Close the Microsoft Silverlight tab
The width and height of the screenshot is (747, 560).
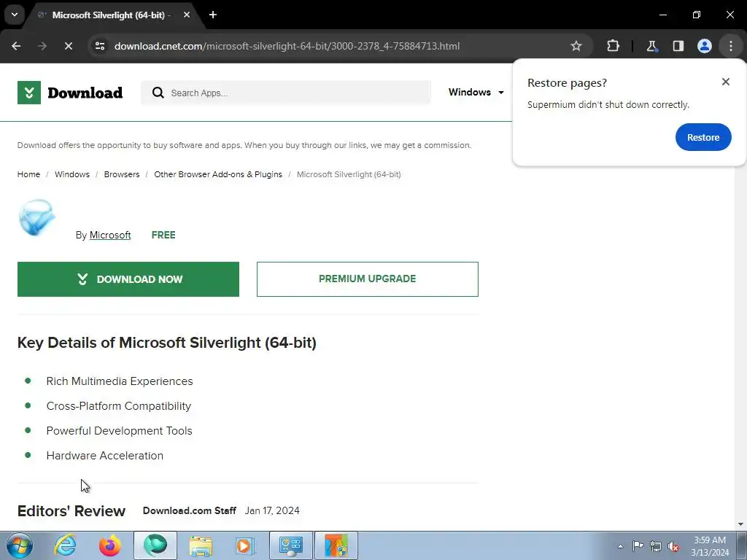[x=187, y=15]
